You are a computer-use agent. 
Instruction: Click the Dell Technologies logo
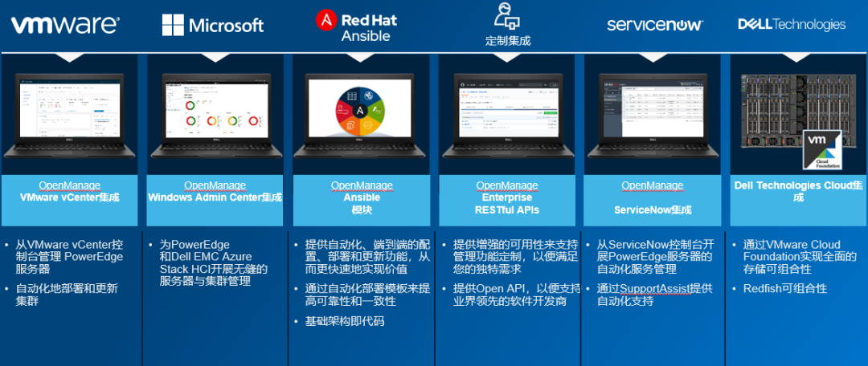pos(792,24)
